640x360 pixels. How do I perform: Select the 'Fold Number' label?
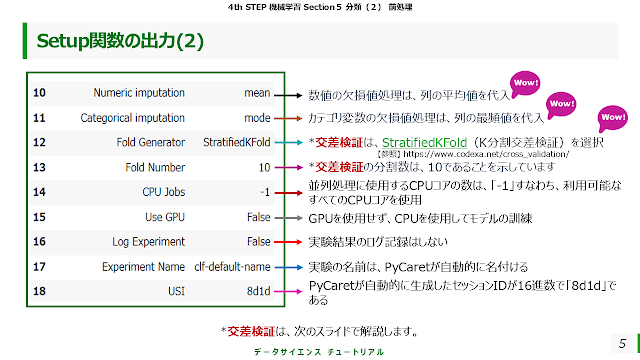click(155, 167)
